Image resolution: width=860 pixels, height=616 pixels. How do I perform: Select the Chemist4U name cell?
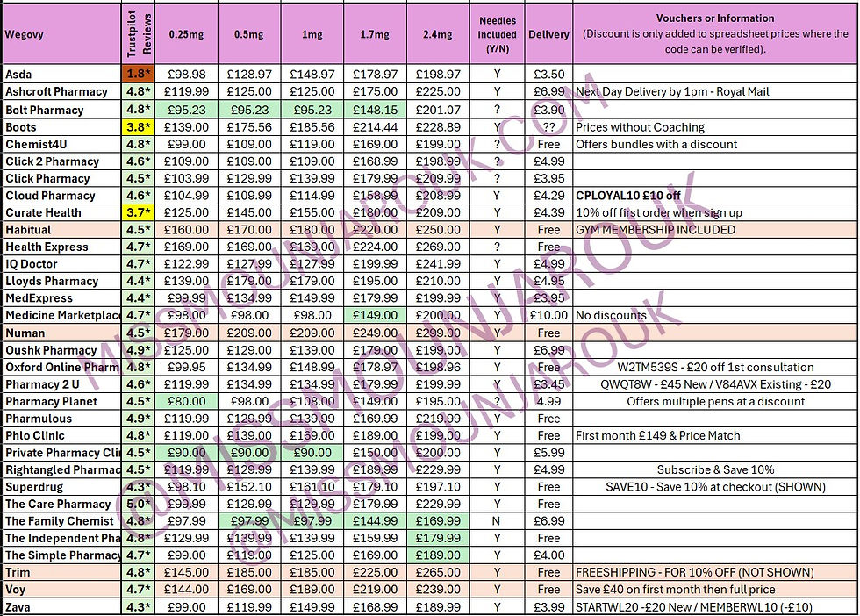61,144
